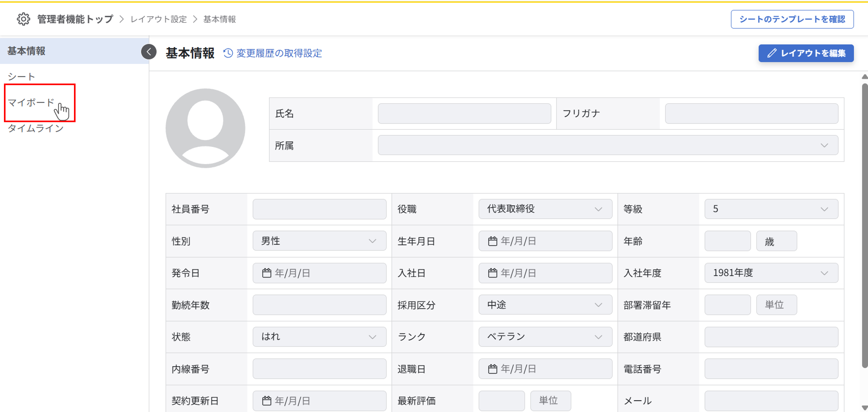Click the 都道府県 input field
Screen dimensions: 868x412
tap(771, 337)
